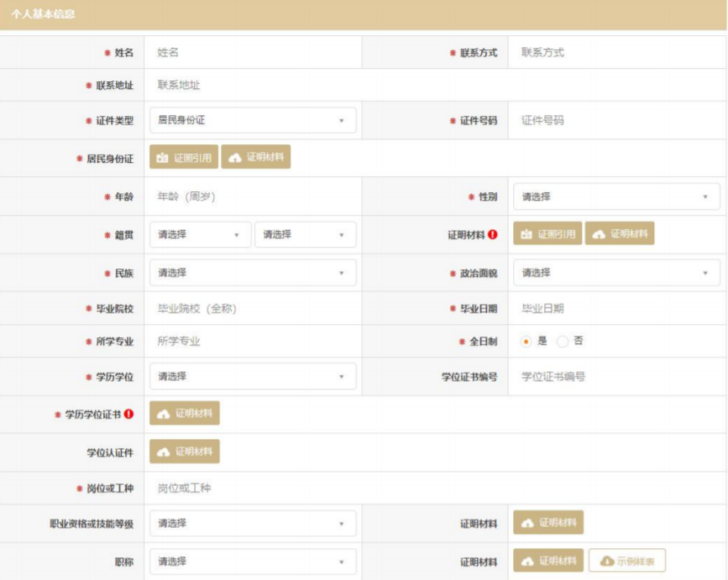The image size is (728, 580).
Task: Click red warning icon beside 籍贯 证明材料 label
Action: tap(492, 235)
